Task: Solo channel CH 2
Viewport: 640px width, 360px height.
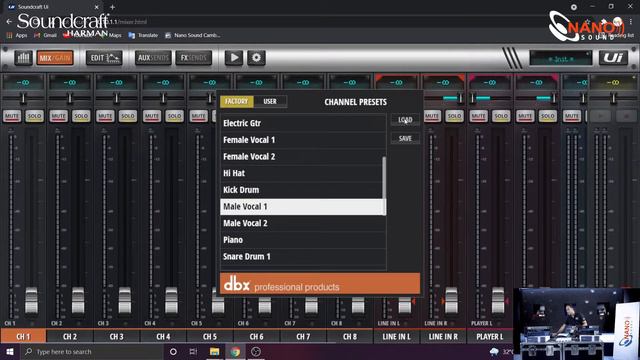Action: 81,116
